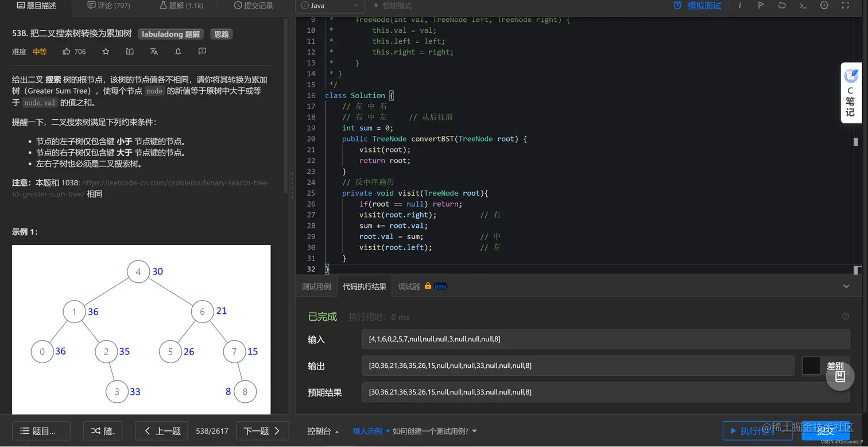The width and height of the screenshot is (868, 447).
Task: Click code line 20 convertBST declaration
Action: (434, 139)
